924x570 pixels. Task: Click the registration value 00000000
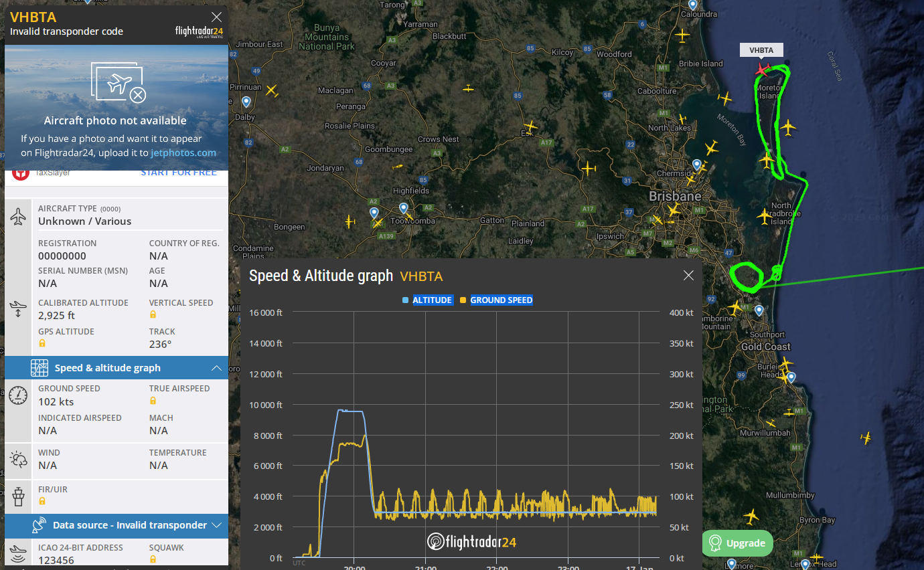click(62, 256)
